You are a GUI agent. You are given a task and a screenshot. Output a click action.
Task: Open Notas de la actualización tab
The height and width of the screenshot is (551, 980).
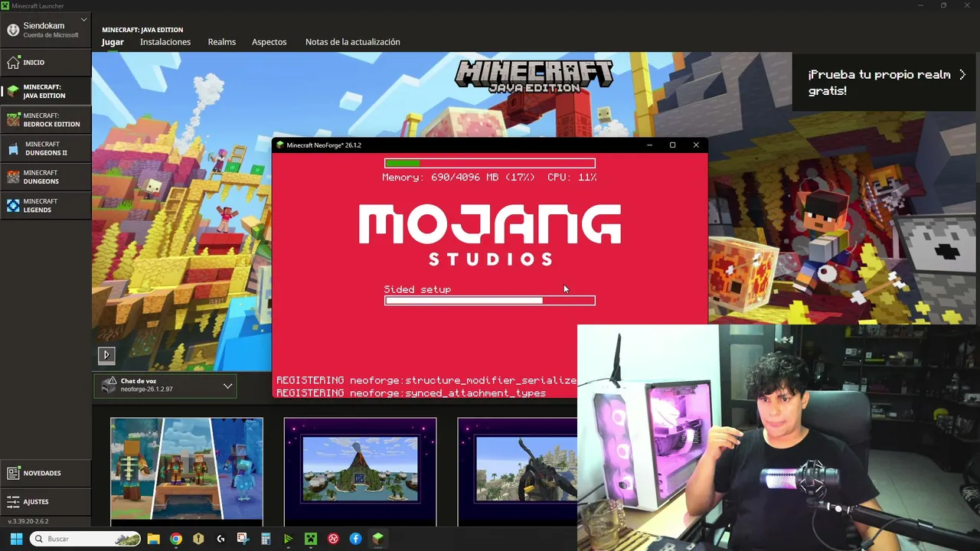[x=353, y=42]
